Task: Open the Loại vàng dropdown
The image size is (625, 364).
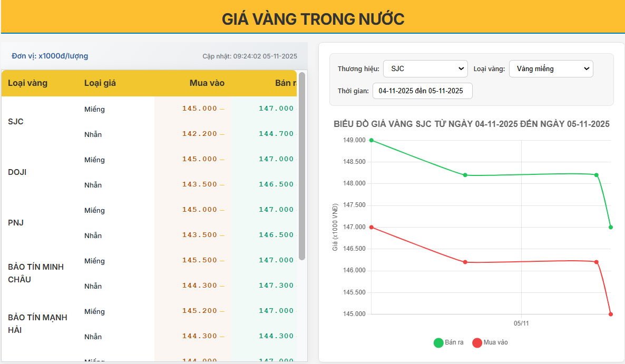Action: (x=551, y=68)
